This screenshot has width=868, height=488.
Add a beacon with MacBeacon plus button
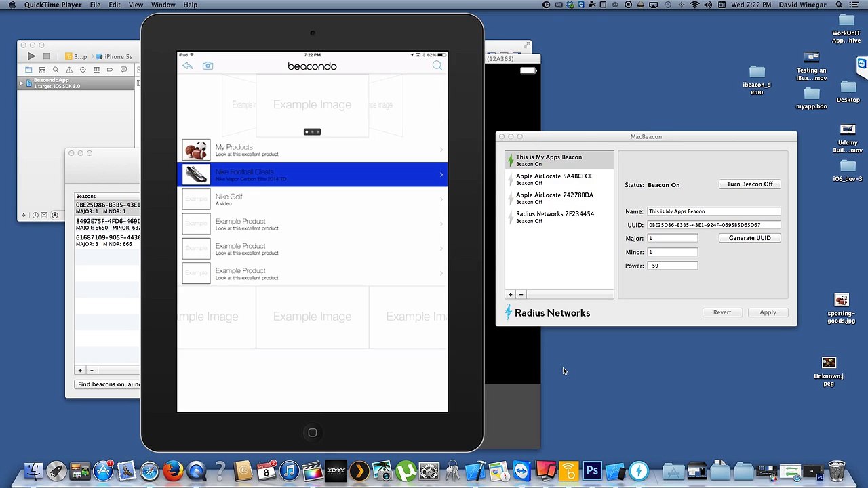pos(510,294)
